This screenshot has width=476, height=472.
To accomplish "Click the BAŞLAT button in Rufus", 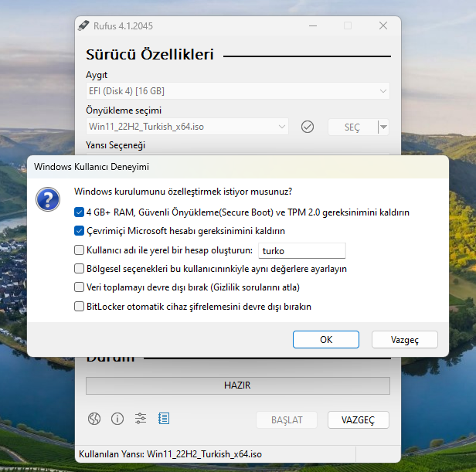I will [287, 419].
